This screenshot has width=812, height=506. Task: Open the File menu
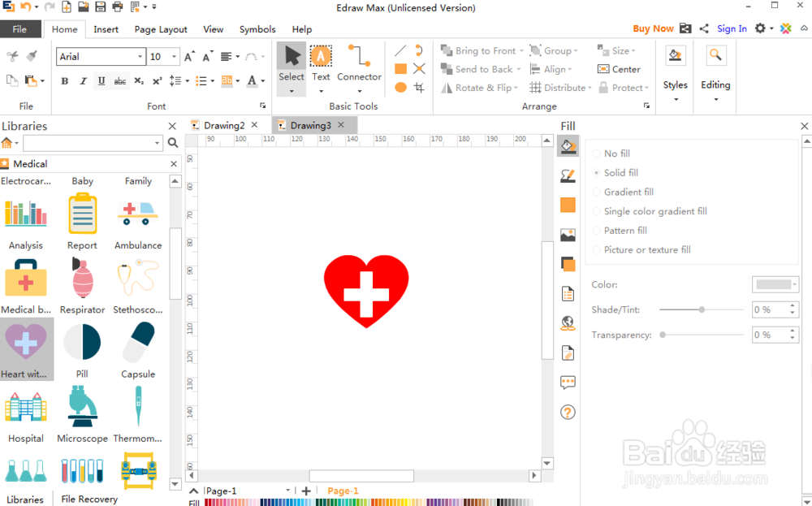click(x=20, y=29)
